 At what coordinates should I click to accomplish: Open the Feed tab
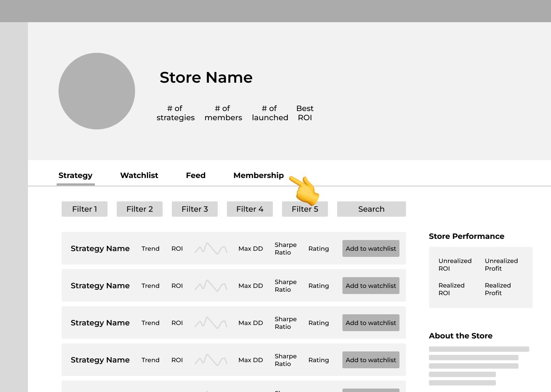pos(196,175)
